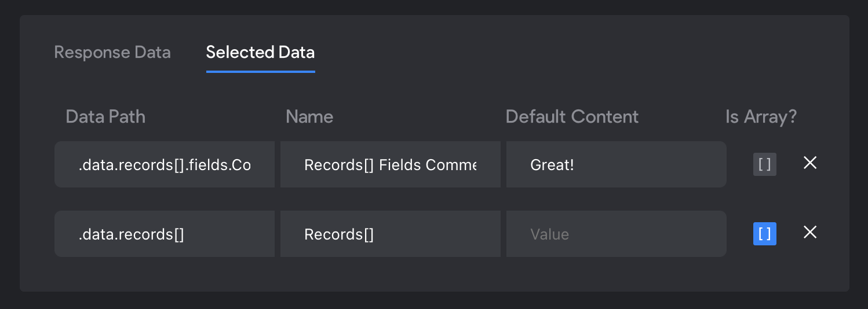Viewport: 868px width, 309px height.
Task: Select the Selected Data tab
Action: pyautogui.click(x=260, y=53)
